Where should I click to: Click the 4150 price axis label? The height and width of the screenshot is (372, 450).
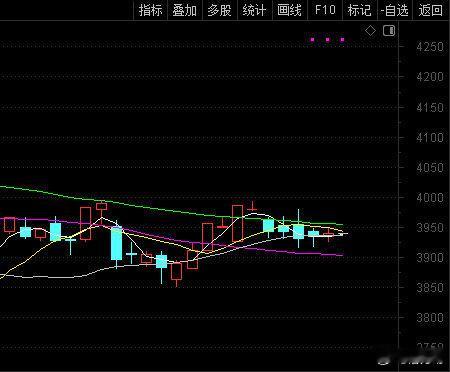[430, 107]
